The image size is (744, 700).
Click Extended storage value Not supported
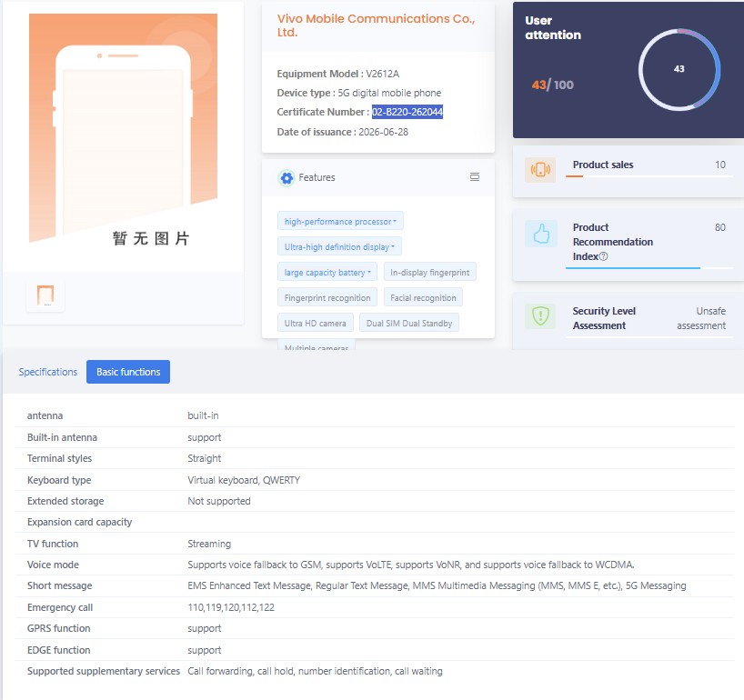[218, 501]
